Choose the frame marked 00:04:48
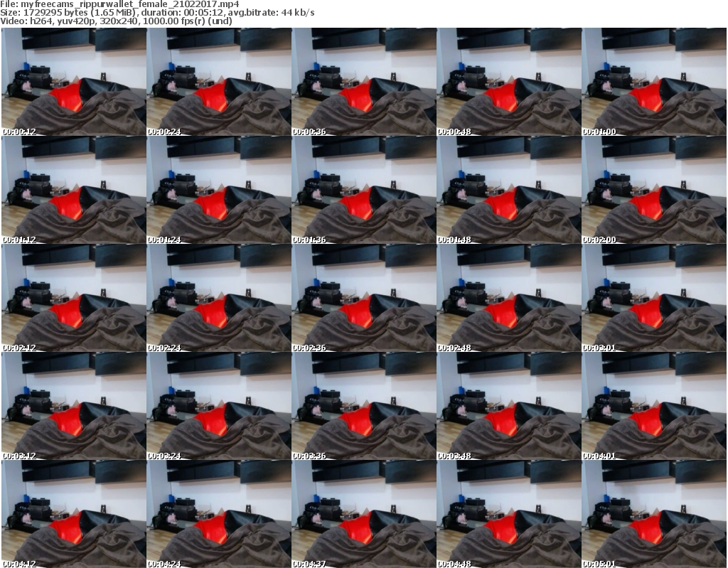728x568 pixels. 509,514
